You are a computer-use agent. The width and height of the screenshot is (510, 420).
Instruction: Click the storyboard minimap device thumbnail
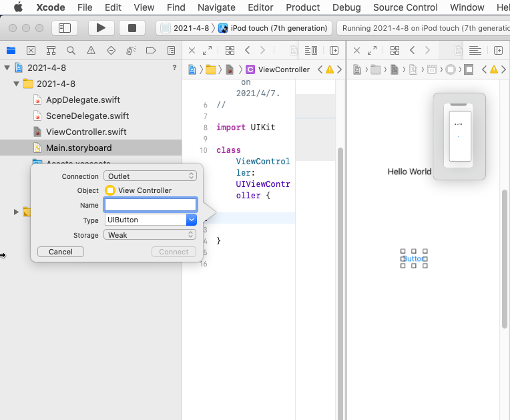point(459,137)
